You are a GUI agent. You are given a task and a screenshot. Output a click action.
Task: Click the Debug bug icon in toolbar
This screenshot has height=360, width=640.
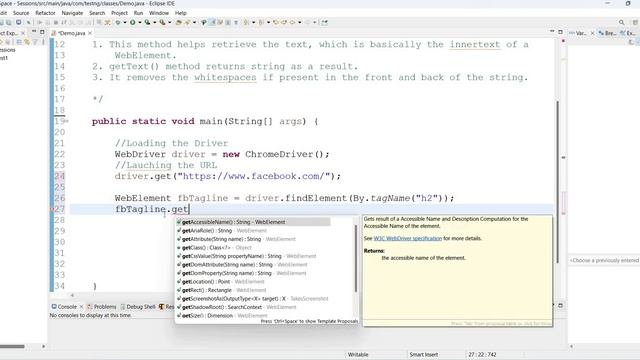click(118, 22)
